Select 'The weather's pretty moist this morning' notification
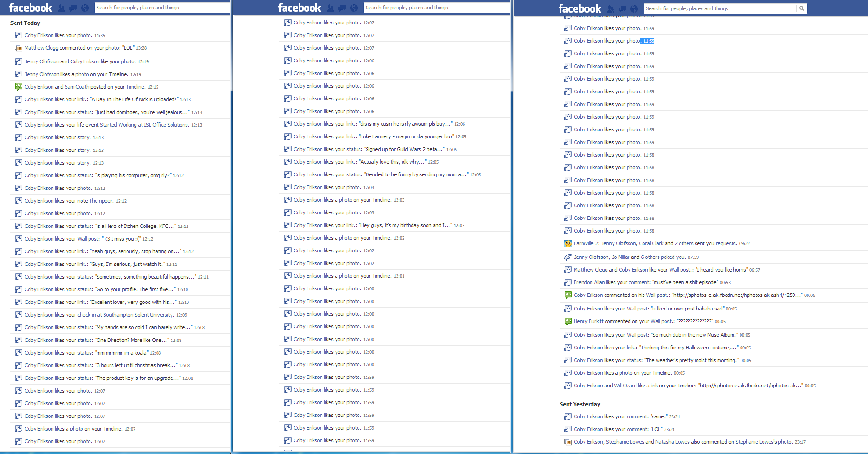 click(713, 360)
